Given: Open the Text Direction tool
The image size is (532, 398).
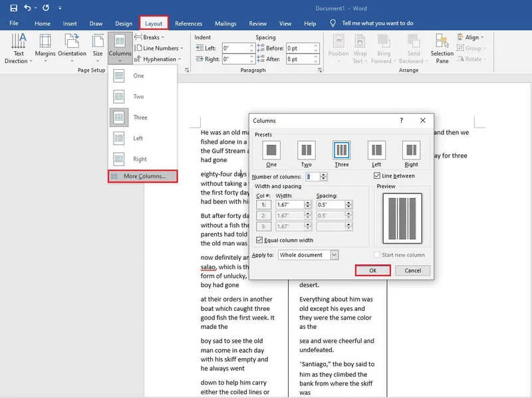Looking at the screenshot, I should (x=19, y=49).
